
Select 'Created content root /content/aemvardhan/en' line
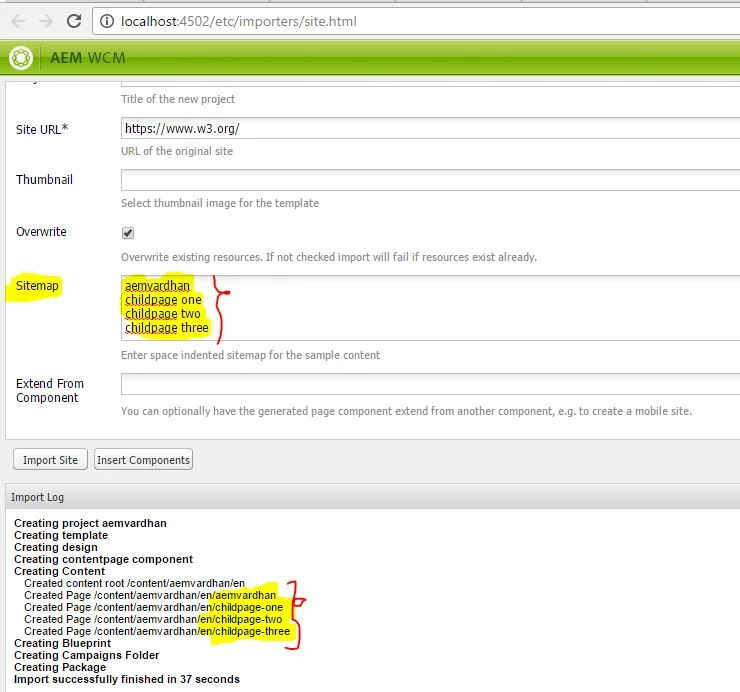(135, 583)
